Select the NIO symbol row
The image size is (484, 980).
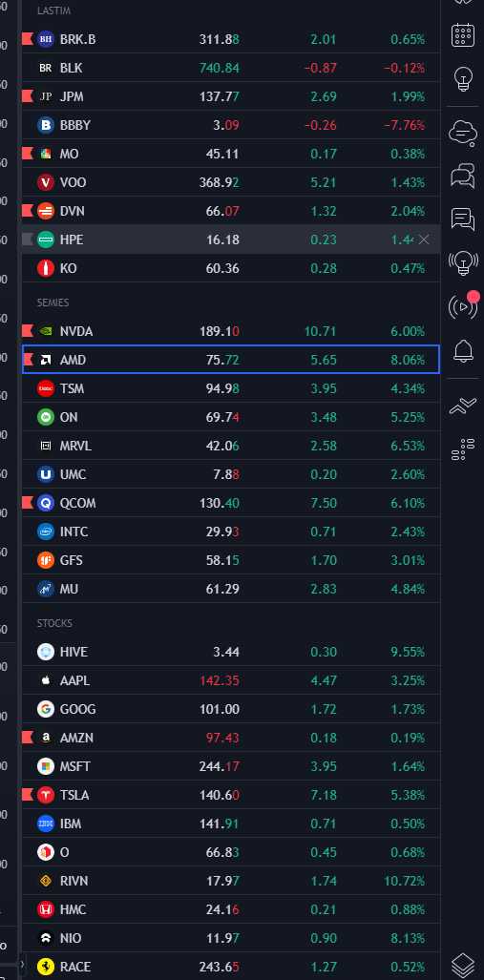[x=231, y=938]
